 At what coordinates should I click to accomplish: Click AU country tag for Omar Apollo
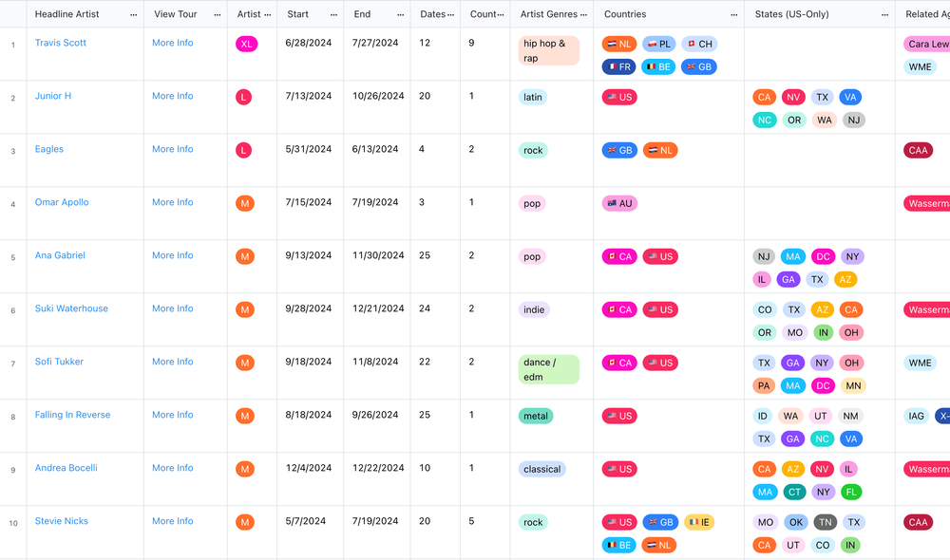[x=619, y=203]
